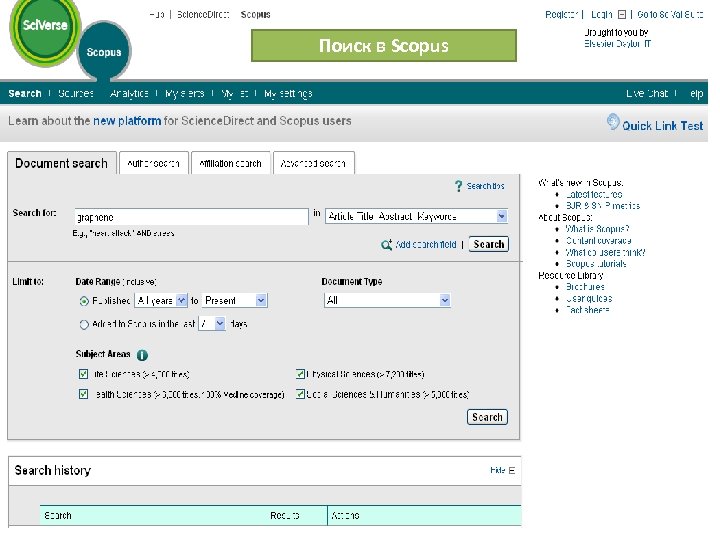The image size is (720, 540).
Task: Click the Поиск в Scopus green banner
Action: [x=384, y=45]
